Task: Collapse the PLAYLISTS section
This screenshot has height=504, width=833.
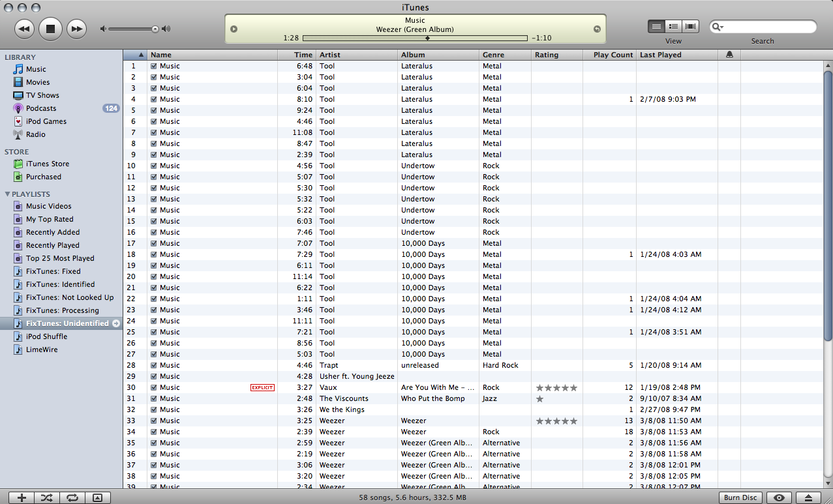Action: point(7,194)
